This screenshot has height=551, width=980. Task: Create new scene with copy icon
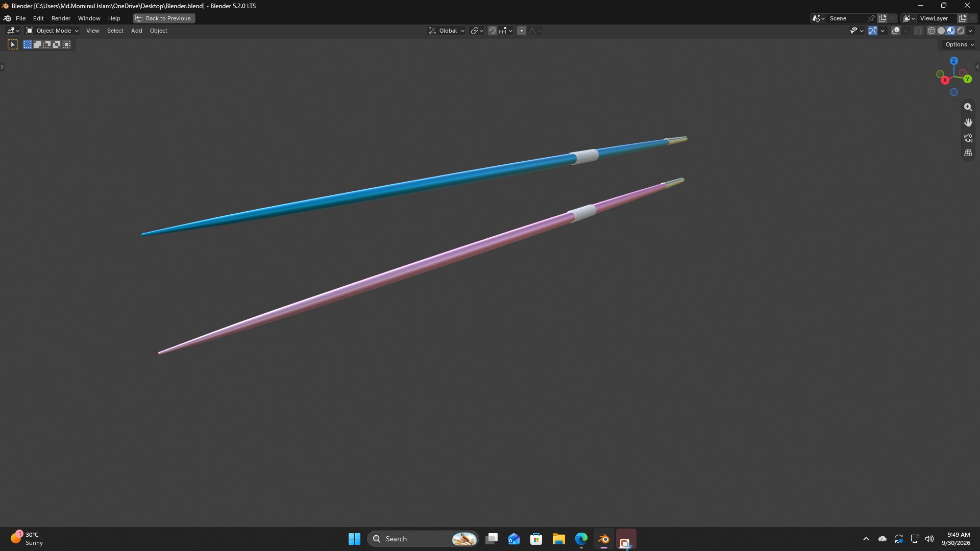(x=882, y=18)
